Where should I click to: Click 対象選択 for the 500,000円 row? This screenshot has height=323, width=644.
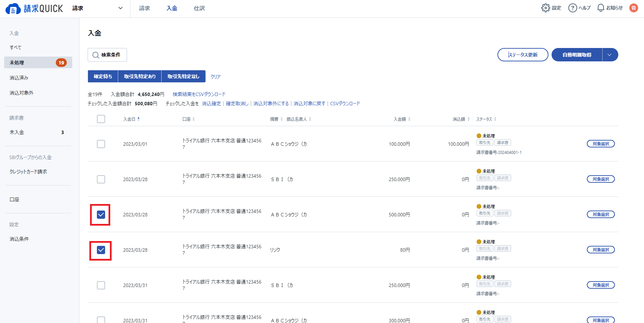tap(601, 215)
